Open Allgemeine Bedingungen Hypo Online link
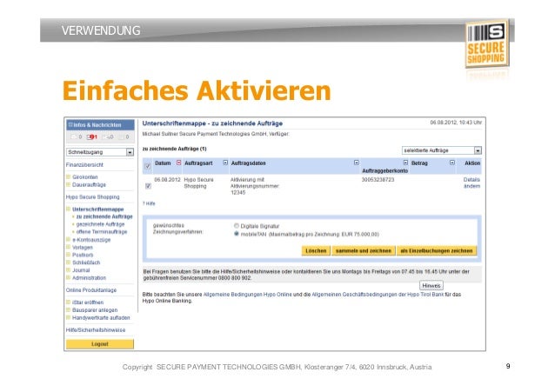 pyautogui.click(x=248, y=295)
